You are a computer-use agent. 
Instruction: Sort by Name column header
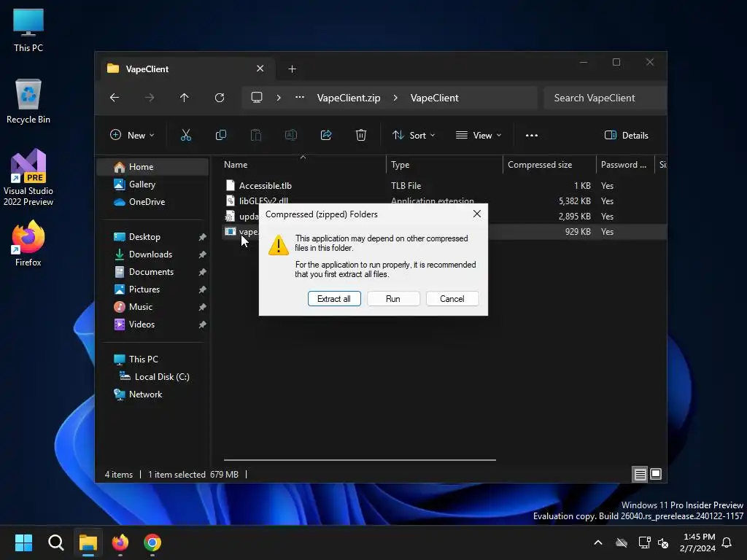click(303, 165)
